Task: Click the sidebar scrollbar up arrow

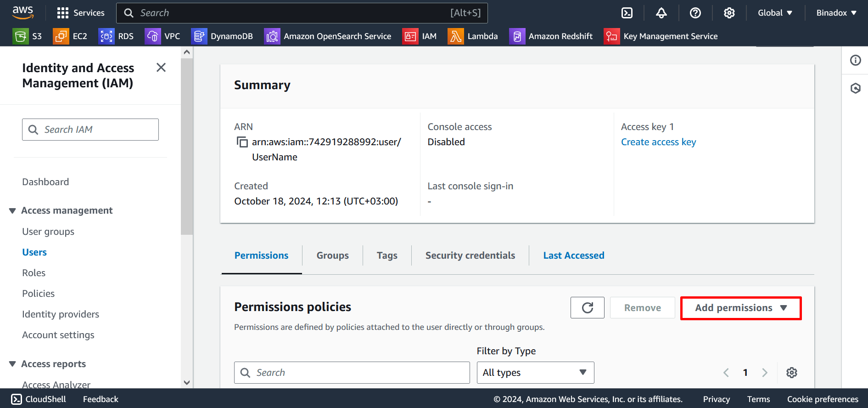Action: 187,52
